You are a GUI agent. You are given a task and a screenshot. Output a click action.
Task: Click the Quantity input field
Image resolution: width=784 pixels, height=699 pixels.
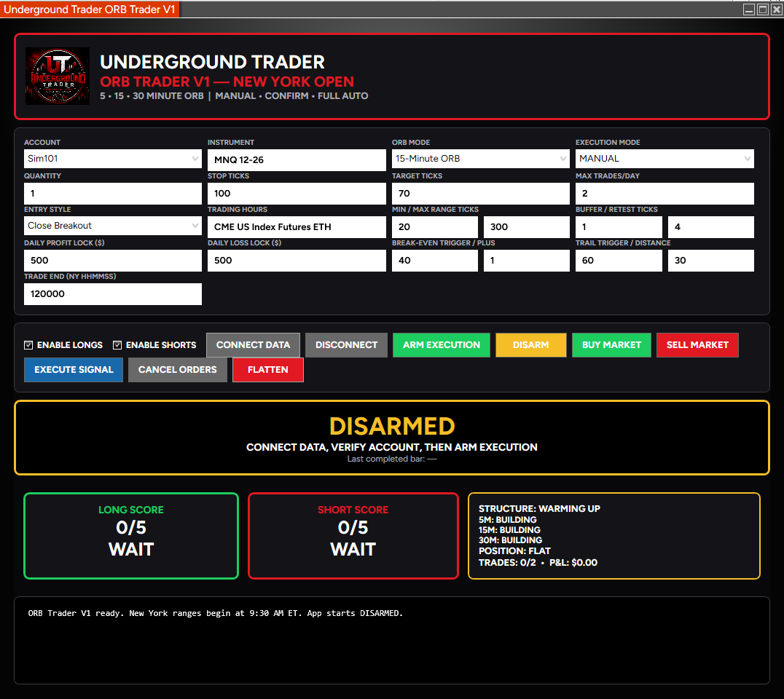point(113,194)
